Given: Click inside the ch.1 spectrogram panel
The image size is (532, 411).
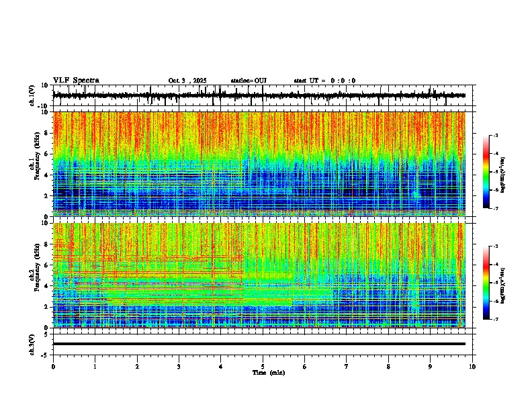Looking at the screenshot, I should tap(259, 164).
